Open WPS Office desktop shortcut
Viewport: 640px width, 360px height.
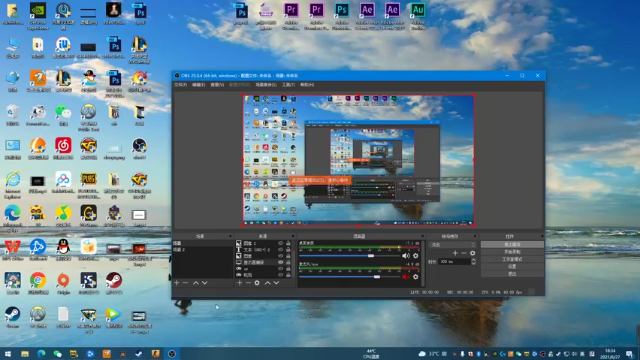13,250
